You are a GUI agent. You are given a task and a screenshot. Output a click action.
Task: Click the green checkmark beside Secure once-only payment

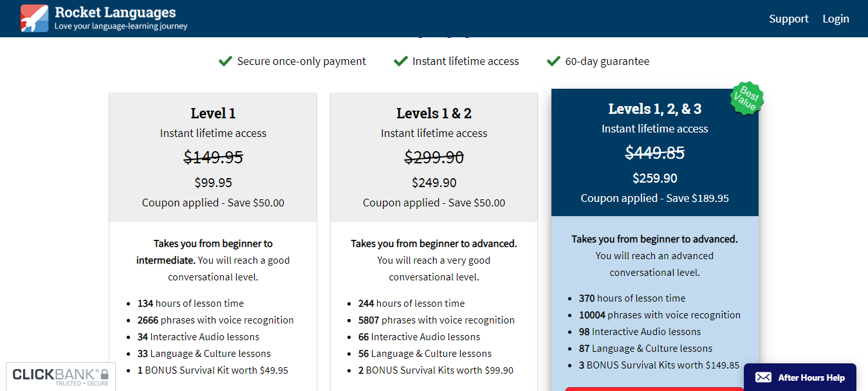[x=225, y=61]
